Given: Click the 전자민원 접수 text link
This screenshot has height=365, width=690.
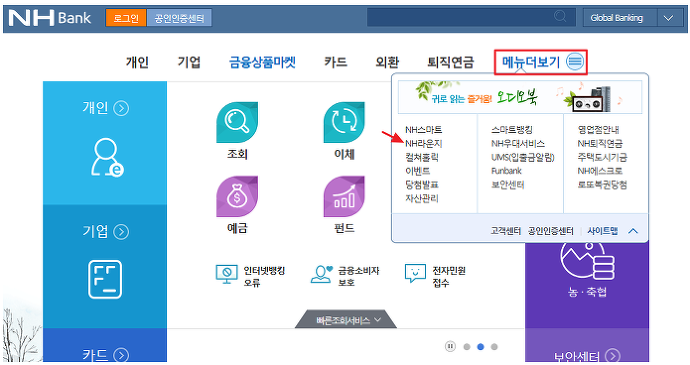Looking at the screenshot, I should [x=449, y=277].
